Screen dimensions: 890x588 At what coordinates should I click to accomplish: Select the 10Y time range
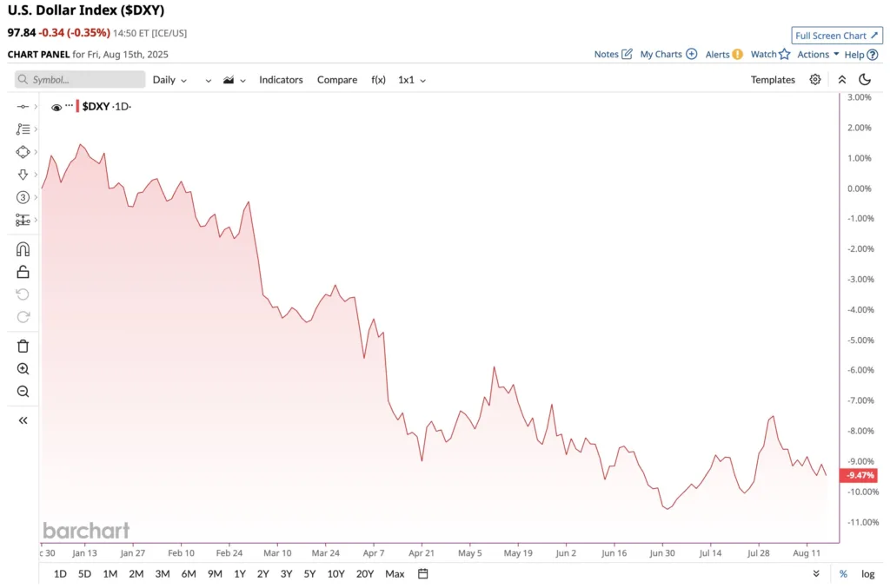point(336,574)
